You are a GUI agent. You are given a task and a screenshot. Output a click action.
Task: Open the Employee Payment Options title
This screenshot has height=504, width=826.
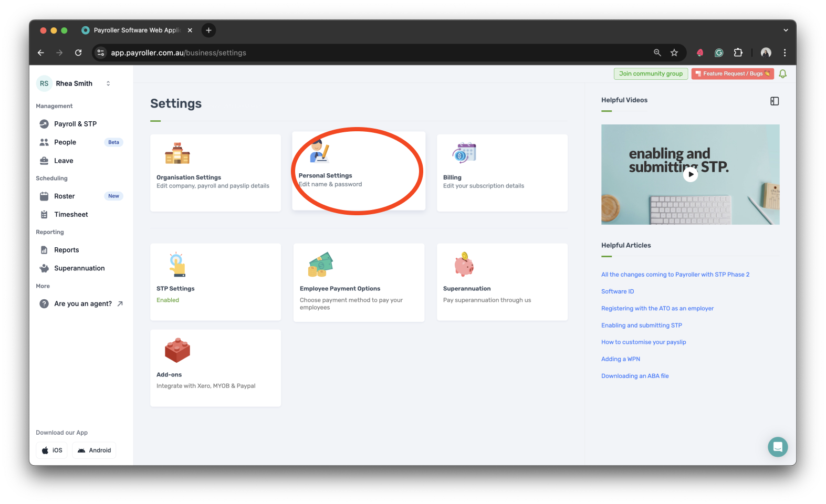coord(340,289)
